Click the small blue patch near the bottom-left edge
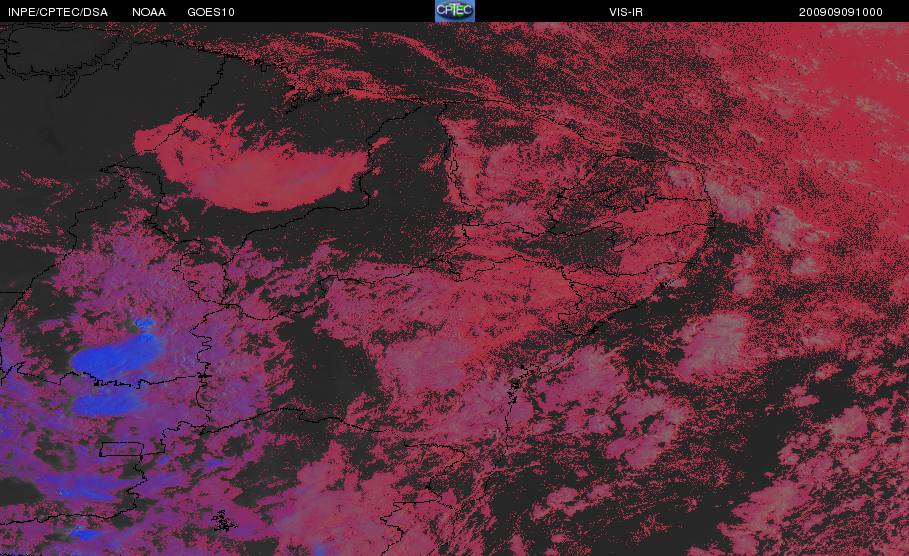This screenshot has height=556, width=909. [x=84, y=532]
